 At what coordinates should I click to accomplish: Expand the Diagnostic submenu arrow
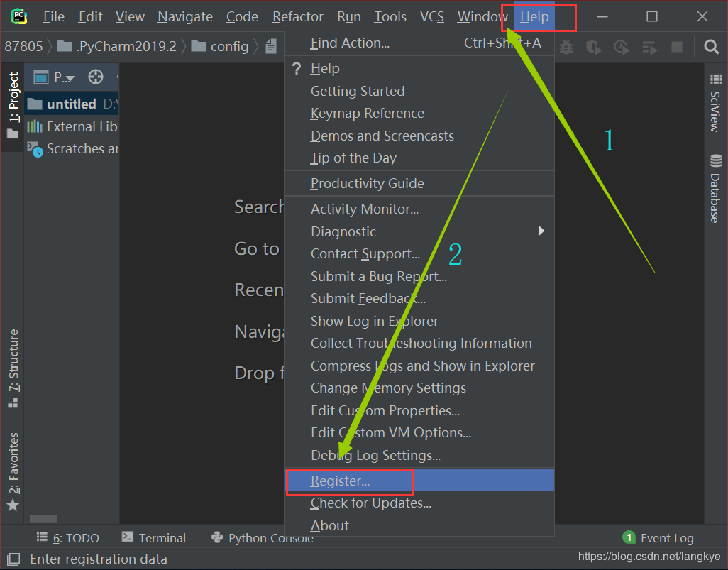click(541, 231)
